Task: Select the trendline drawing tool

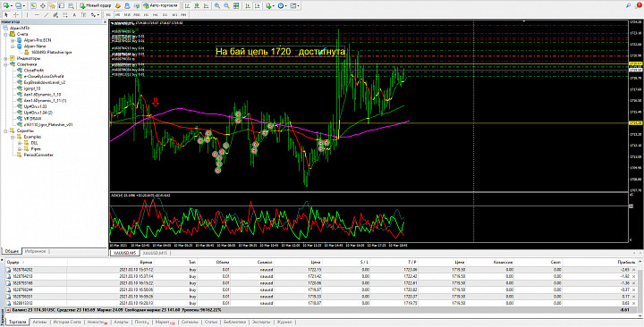Action: point(47,15)
